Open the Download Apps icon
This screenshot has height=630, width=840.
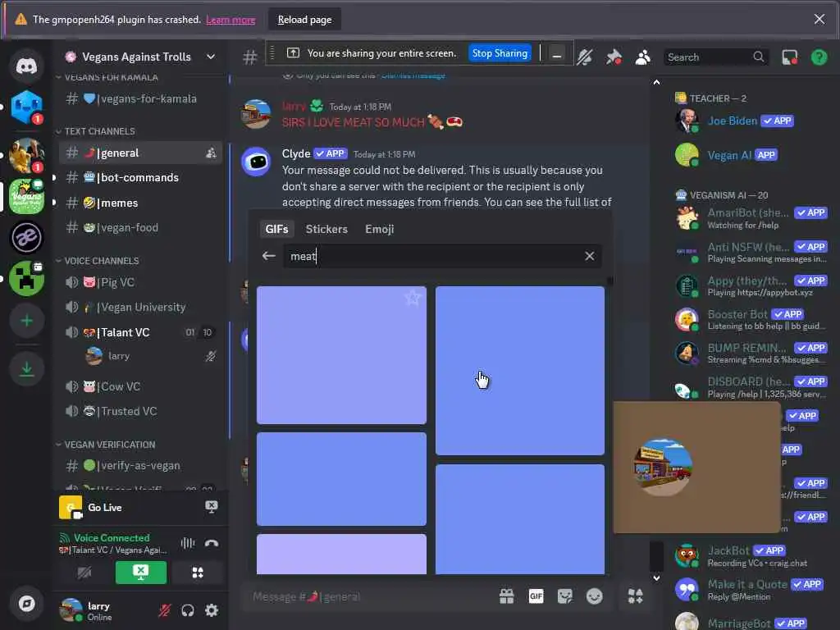point(26,368)
